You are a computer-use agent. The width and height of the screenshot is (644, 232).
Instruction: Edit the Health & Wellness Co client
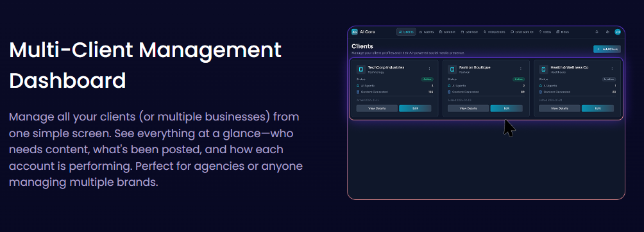(598, 108)
